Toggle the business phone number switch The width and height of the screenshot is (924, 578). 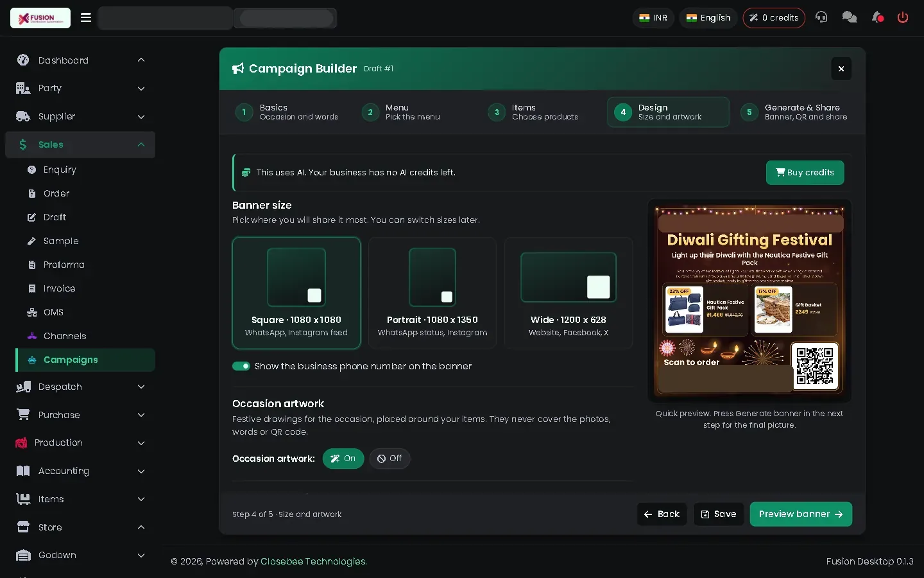(x=241, y=366)
